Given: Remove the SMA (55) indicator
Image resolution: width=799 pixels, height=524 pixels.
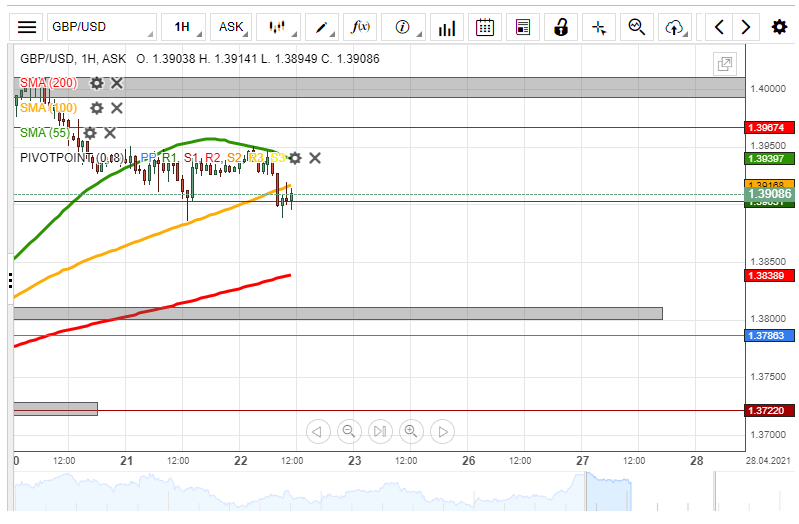Looking at the screenshot, I should pos(110,133).
